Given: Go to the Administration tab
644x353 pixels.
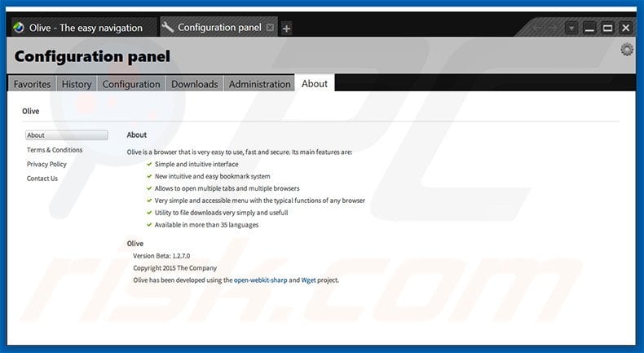Looking at the screenshot, I should [x=259, y=83].
